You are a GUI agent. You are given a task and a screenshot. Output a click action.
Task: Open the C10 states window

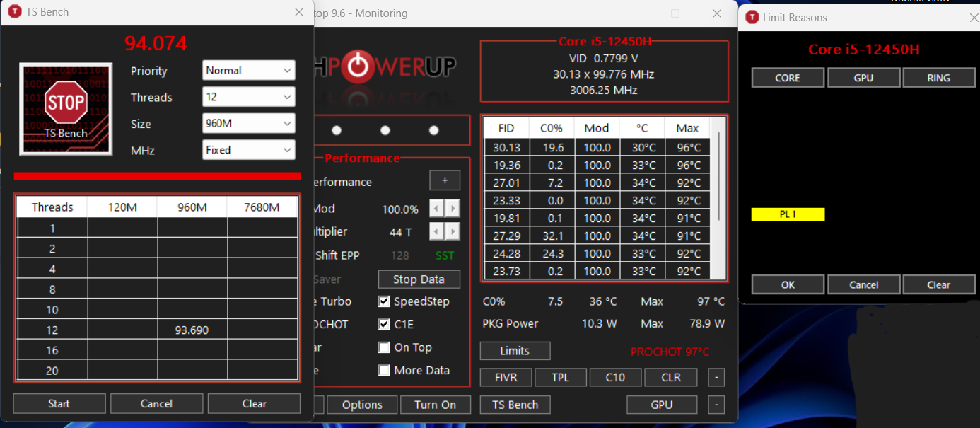tap(615, 377)
